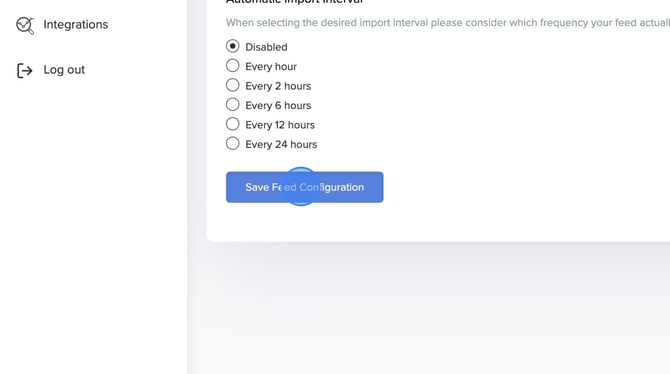The width and height of the screenshot is (670, 374).
Task: Click the "Every 24 hours" label text
Action: 281,144
